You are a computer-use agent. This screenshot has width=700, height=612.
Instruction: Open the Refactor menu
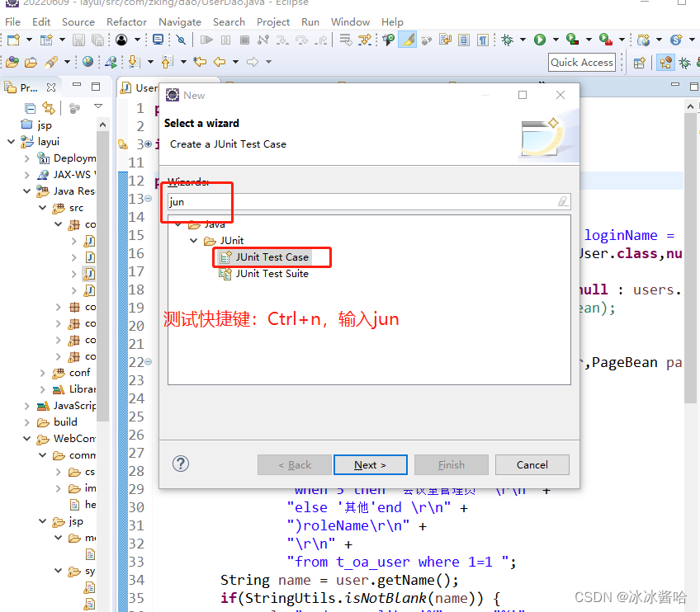tap(126, 21)
